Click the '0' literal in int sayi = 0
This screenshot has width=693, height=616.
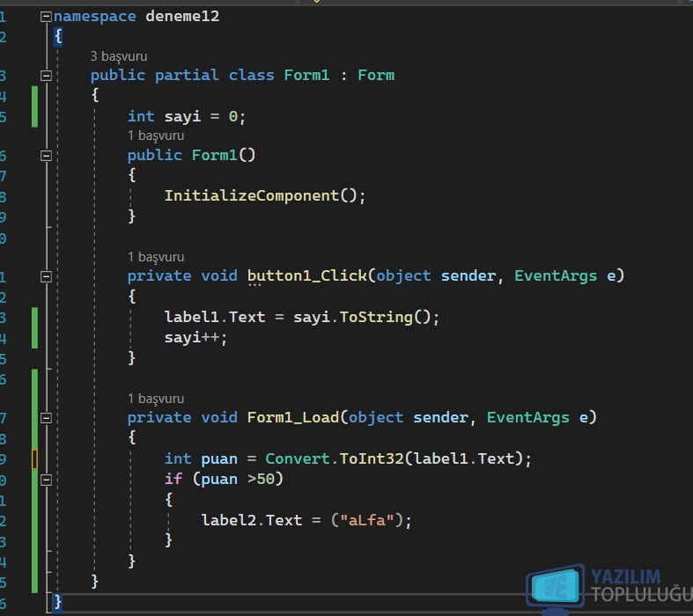click(233, 116)
